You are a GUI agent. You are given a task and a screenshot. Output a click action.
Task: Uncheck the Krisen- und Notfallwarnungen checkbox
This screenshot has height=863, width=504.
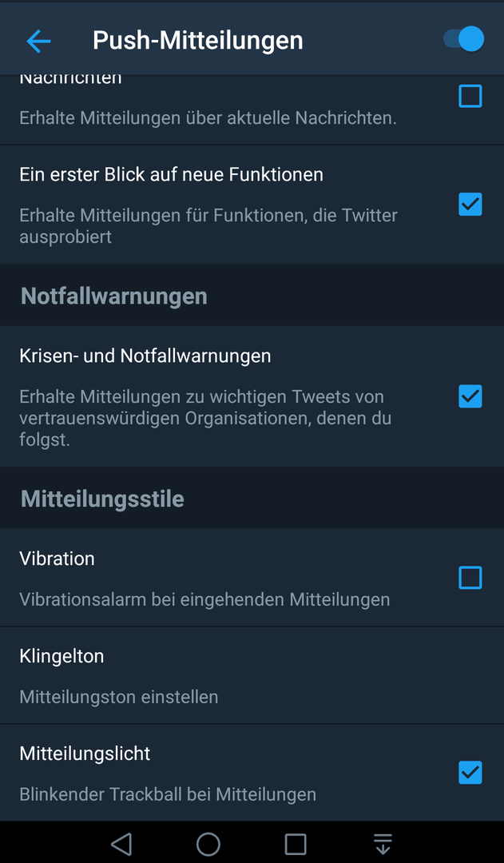coord(470,396)
